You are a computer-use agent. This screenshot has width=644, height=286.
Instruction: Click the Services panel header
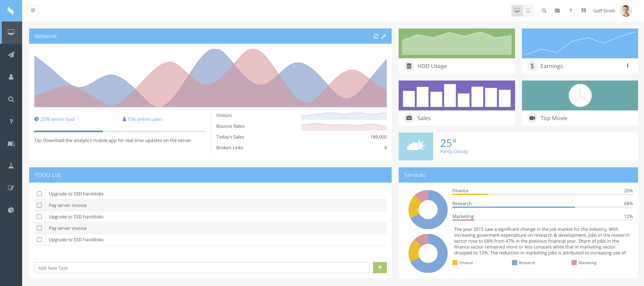tap(518, 175)
